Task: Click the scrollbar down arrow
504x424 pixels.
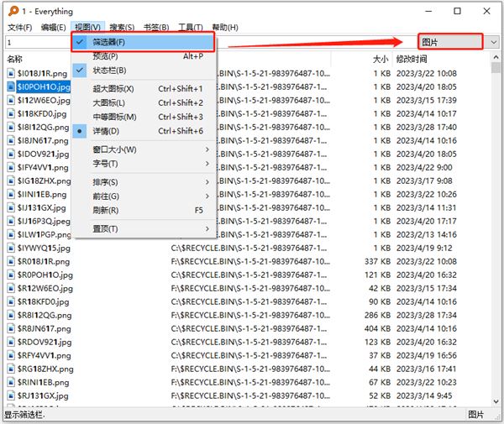Action: [x=496, y=401]
